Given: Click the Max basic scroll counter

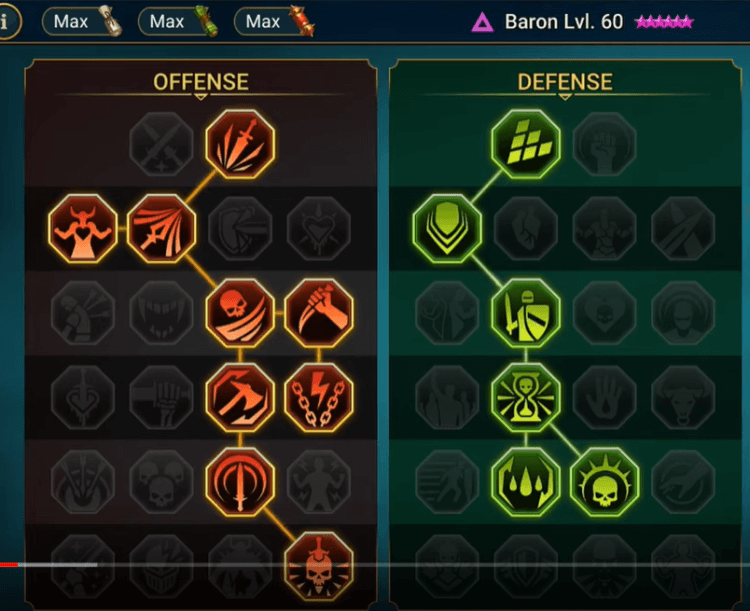Looking at the screenshot, I should pos(82,22).
